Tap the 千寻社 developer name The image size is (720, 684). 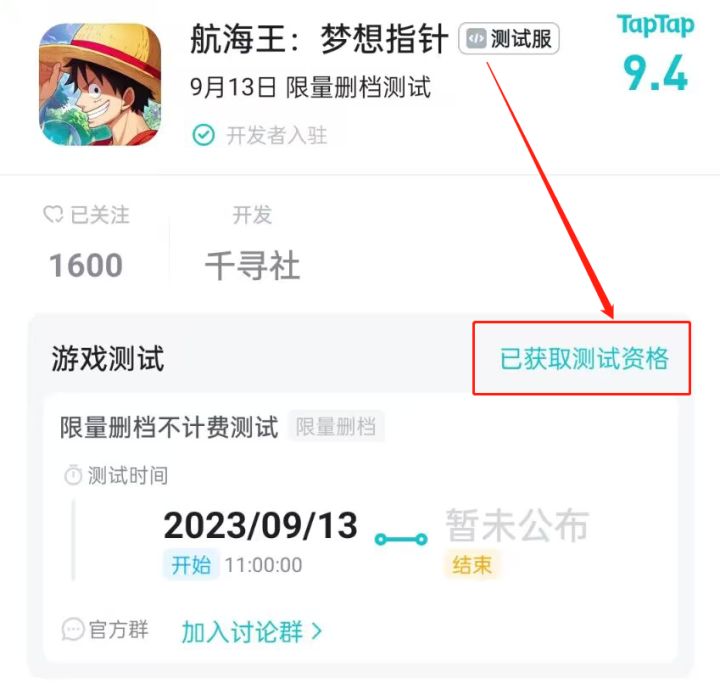pos(252,265)
